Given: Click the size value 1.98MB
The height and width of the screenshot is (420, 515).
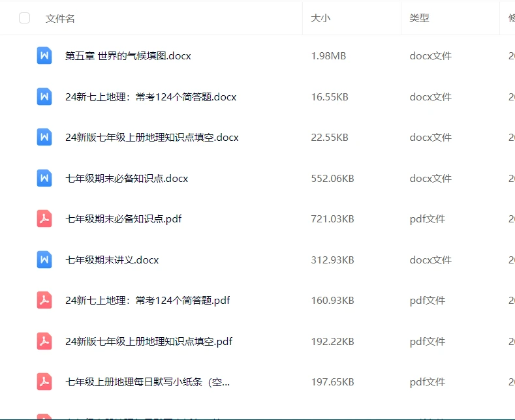Looking at the screenshot, I should pyautogui.click(x=328, y=56).
